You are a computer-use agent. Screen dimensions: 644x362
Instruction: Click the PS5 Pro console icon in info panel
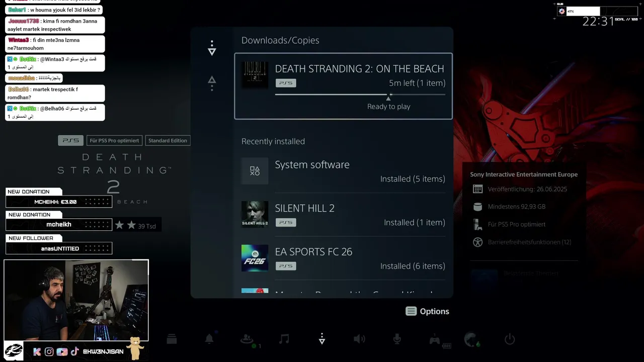click(477, 224)
